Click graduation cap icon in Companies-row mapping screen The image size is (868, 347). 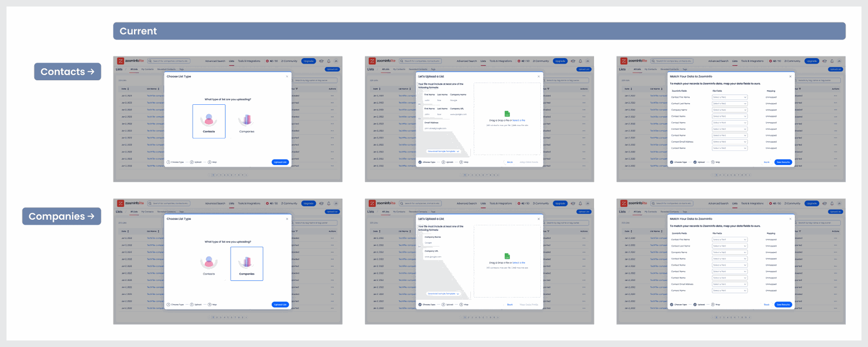pos(825,204)
